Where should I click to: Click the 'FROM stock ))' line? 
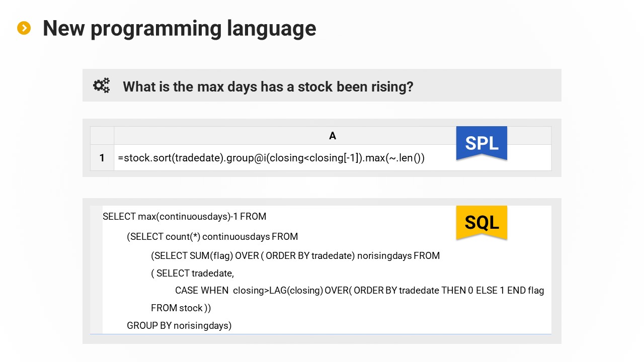click(181, 308)
